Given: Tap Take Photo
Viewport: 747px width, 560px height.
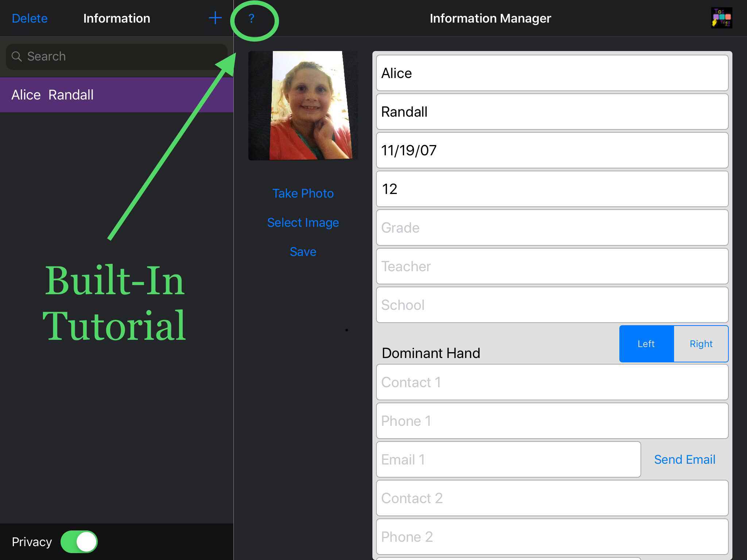Looking at the screenshot, I should (303, 193).
